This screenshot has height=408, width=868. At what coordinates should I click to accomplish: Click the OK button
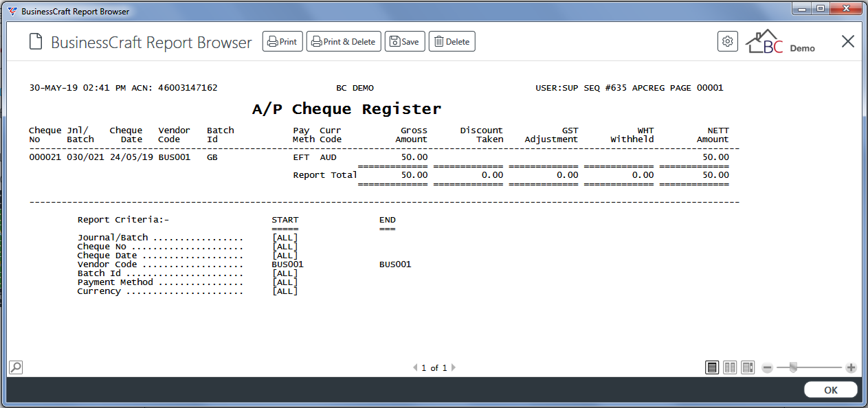coord(831,390)
